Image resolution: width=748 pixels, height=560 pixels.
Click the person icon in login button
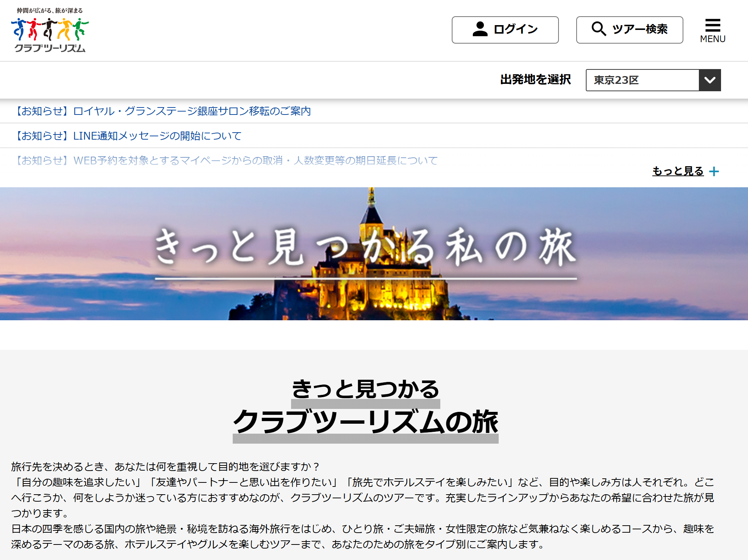pyautogui.click(x=480, y=29)
